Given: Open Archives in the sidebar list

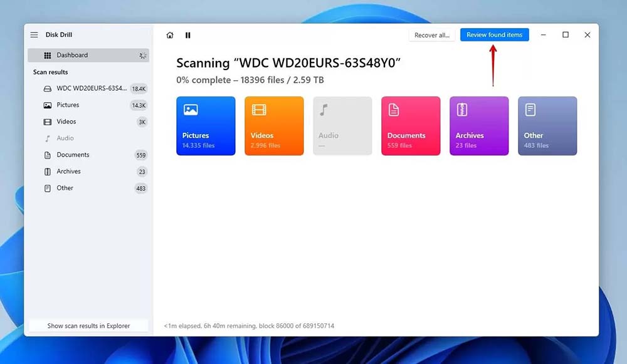Looking at the screenshot, I should (68, 172).
